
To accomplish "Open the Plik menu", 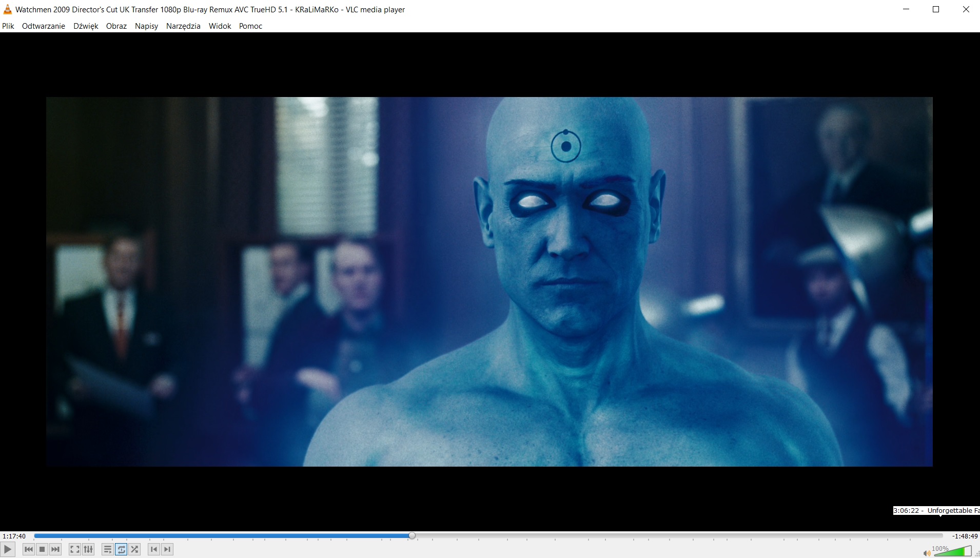I will (8, 26).
